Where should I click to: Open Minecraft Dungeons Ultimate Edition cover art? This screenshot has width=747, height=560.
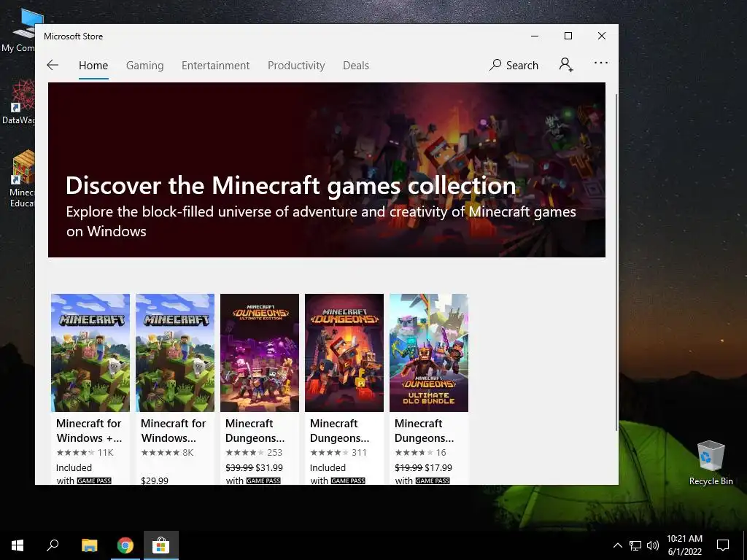tap(260, 353)
